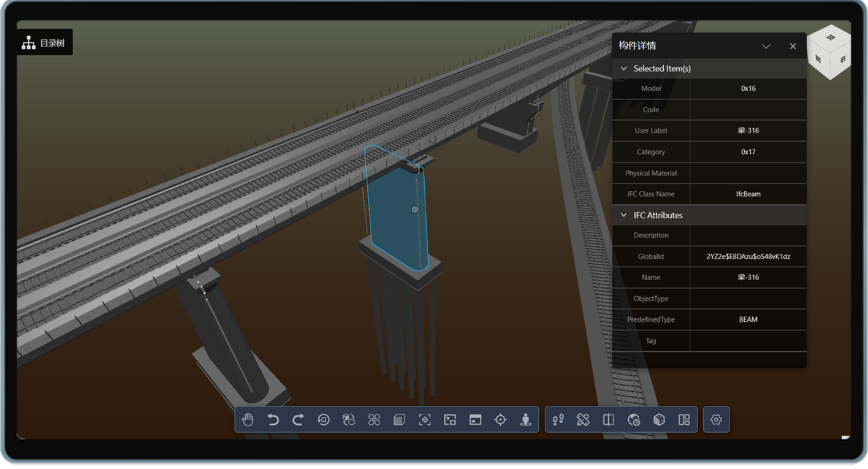Click the person avatar view icon
The height and width of the screenshot is (469, 868).
(x=525, y=420)
